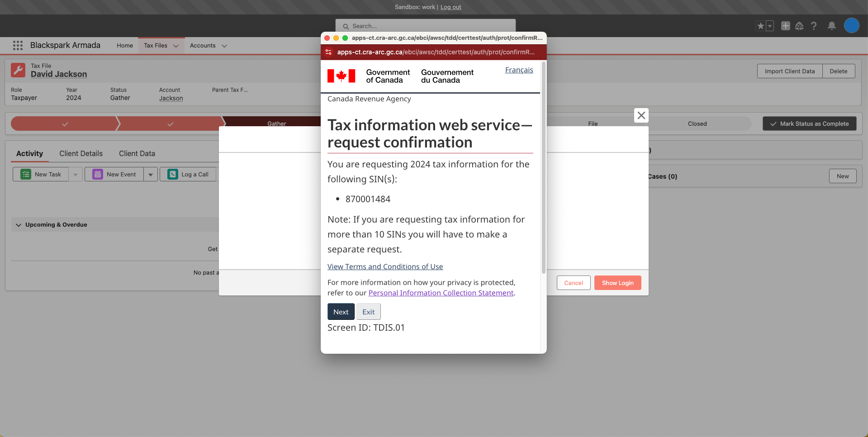Expand the Tax Files tab dropdown chevron
The width and height of the screenshot is (868, 437).
coord(176,46)
